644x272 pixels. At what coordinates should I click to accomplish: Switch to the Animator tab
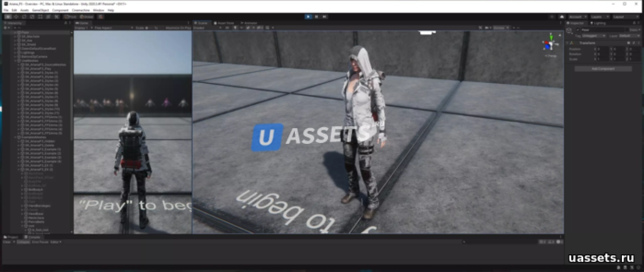(248, 23)
